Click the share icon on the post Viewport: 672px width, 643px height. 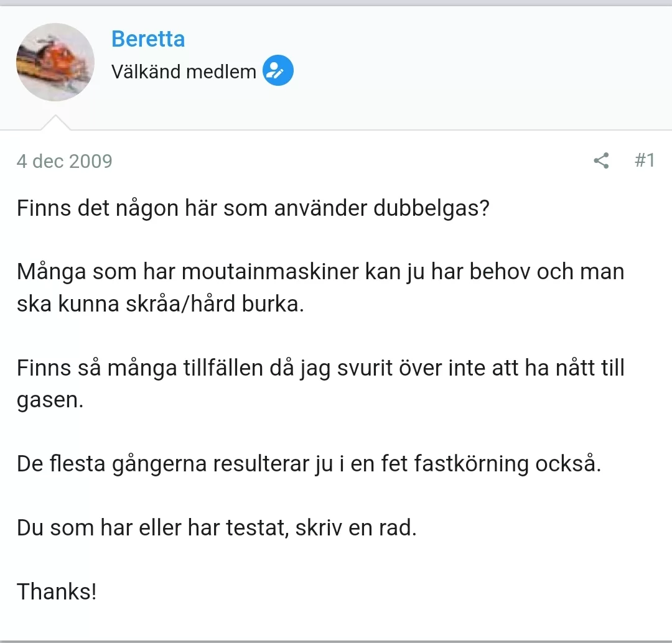(x=601, y=161)
